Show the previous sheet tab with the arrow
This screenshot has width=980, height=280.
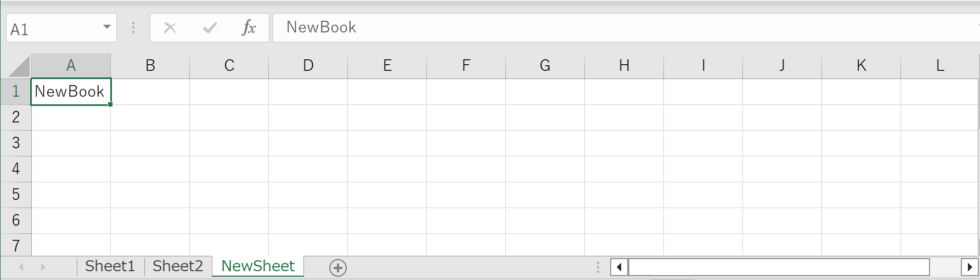21,267
